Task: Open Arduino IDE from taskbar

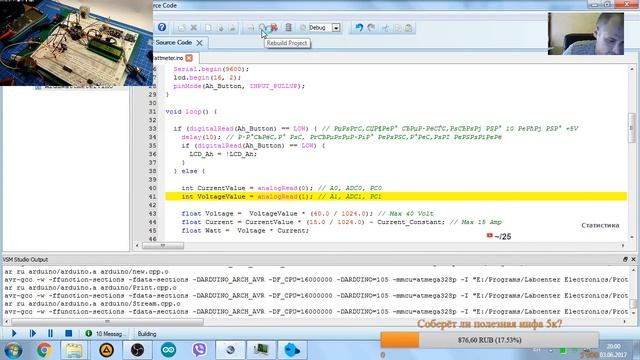Action: click(x=169, y=350)
